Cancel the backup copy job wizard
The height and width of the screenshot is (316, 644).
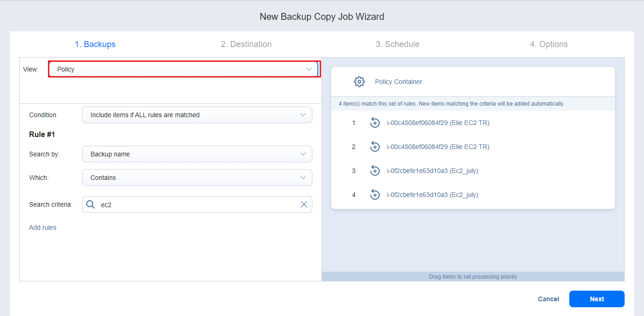click(548, 299)
